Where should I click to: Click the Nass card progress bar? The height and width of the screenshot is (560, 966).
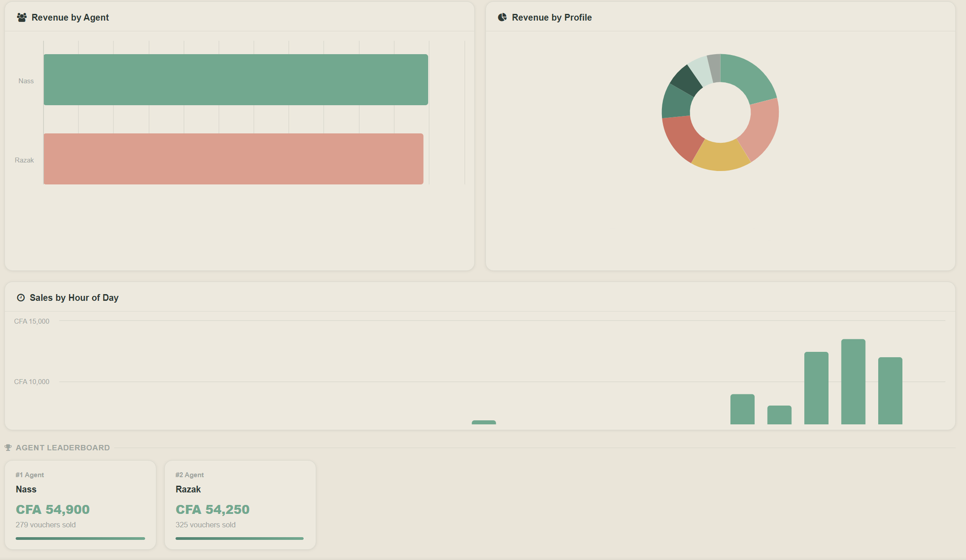tap(80, 538)
